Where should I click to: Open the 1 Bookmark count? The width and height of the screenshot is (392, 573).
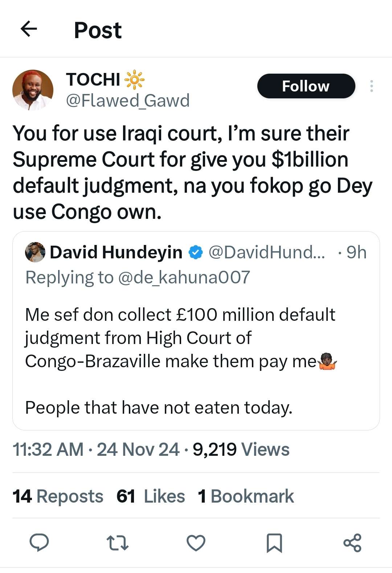point(246,496)
